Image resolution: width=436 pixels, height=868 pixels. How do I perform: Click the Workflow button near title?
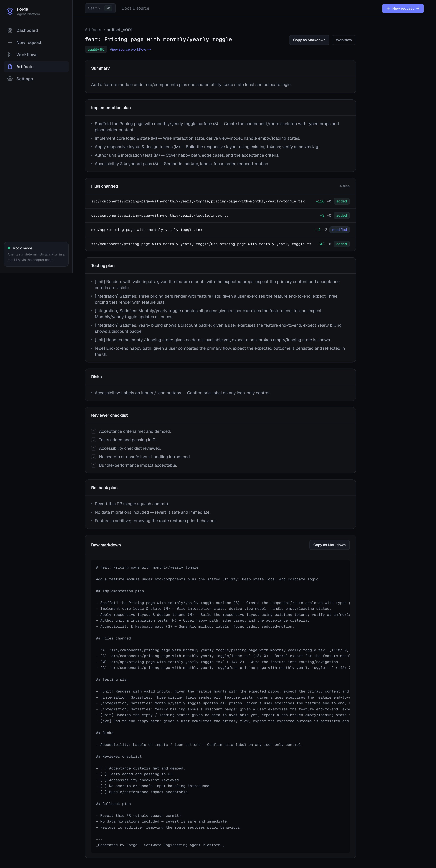pyautogui.click(x=344, y=40)
